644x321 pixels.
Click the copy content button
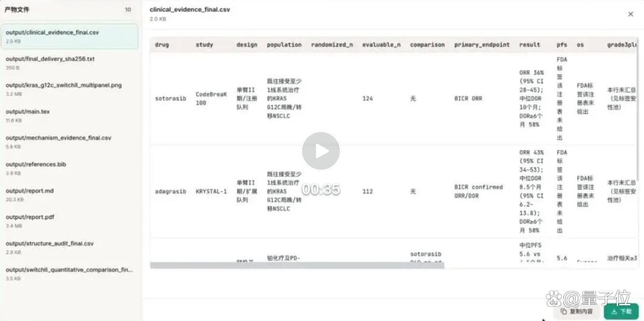click(x=577, y=311)
